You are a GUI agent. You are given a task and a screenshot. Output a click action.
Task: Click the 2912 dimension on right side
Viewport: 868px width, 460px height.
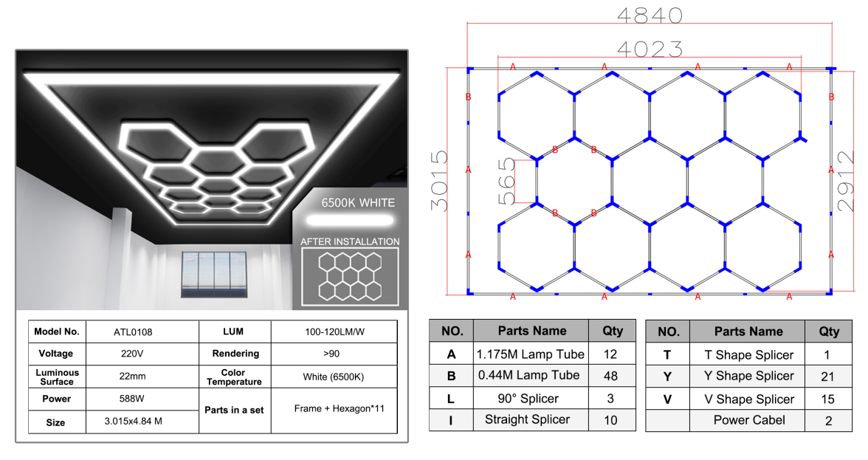[850, 182]
